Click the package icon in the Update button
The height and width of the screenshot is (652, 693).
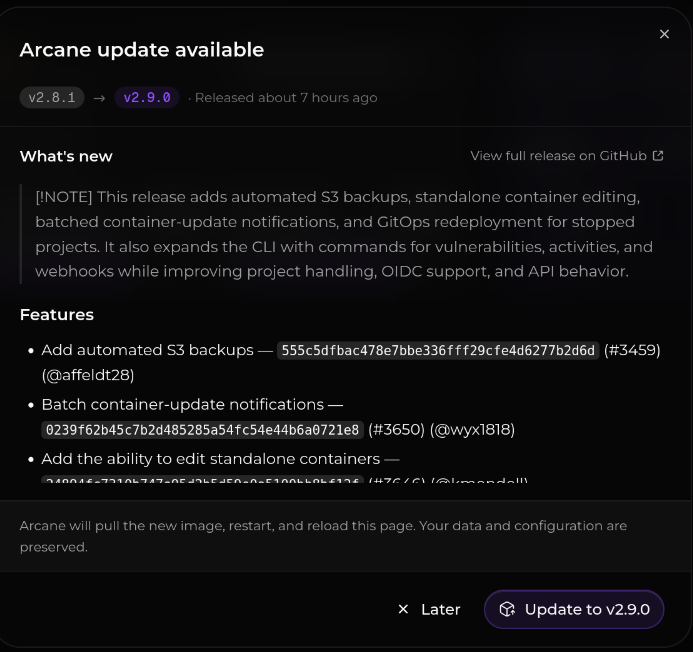pos(507,609)
